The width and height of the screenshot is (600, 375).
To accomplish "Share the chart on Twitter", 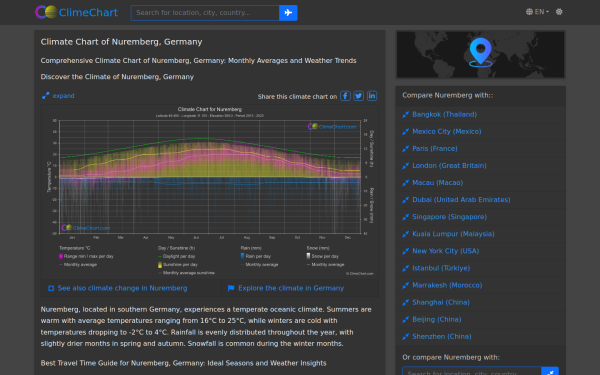I will tap(359, 96).
